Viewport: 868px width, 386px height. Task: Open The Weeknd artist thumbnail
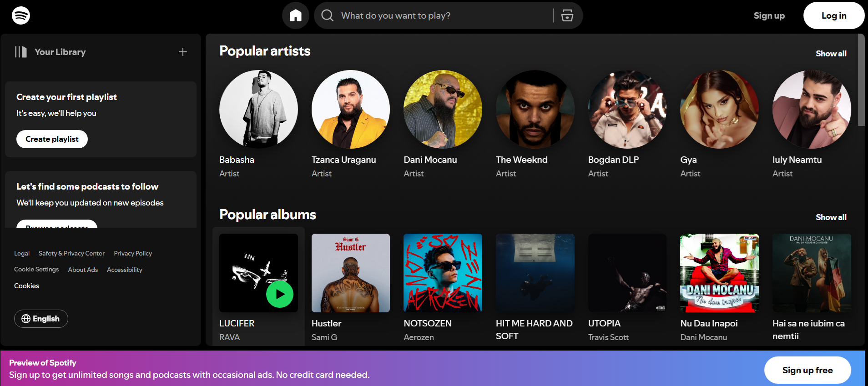pos(535,109)
